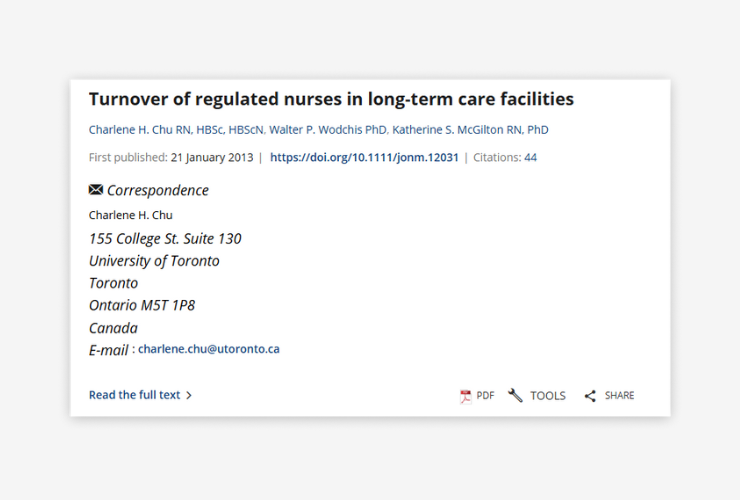
Task: Click the article title heading
Action: (331, 100)
